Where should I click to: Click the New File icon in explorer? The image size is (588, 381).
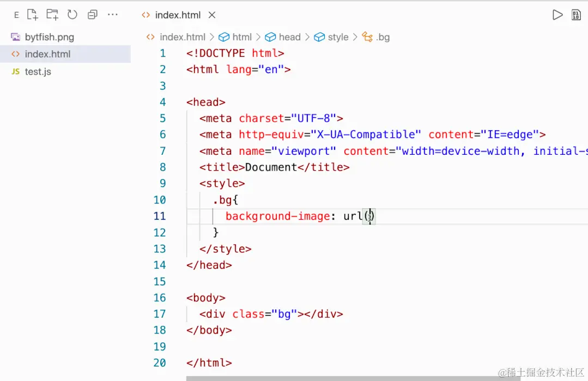coord(33,15)
